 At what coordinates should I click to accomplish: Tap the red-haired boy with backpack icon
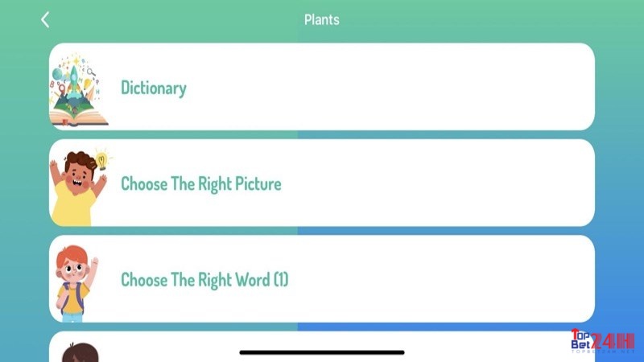click(x=76, y=283)
